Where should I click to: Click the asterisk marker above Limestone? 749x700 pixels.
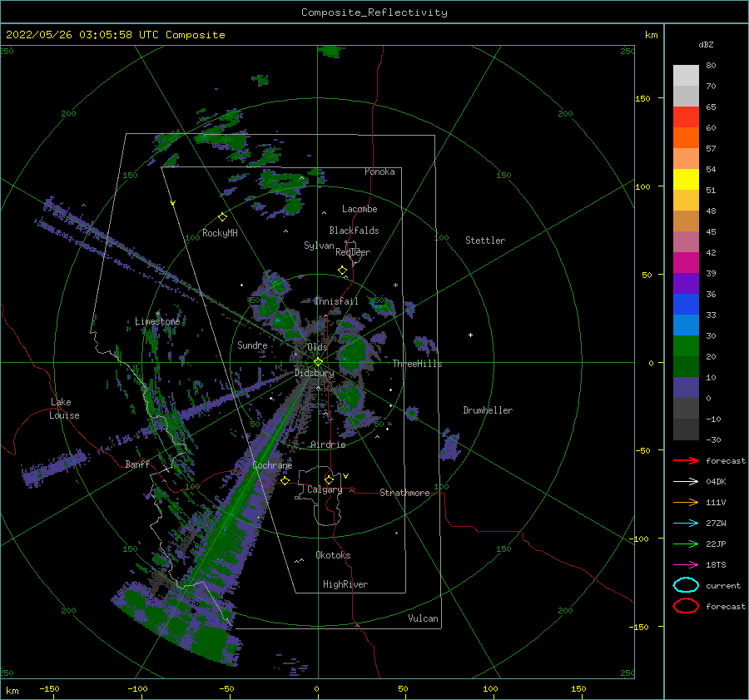(x=157, y=314)
